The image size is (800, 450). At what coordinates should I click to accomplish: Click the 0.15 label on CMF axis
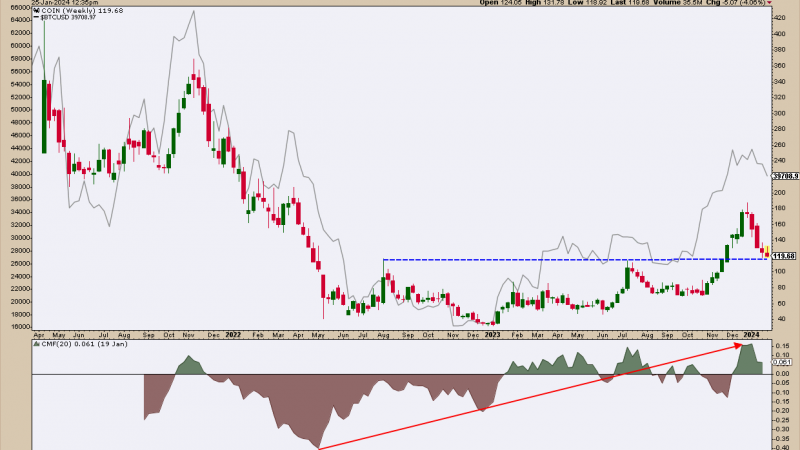pos(781,346)
